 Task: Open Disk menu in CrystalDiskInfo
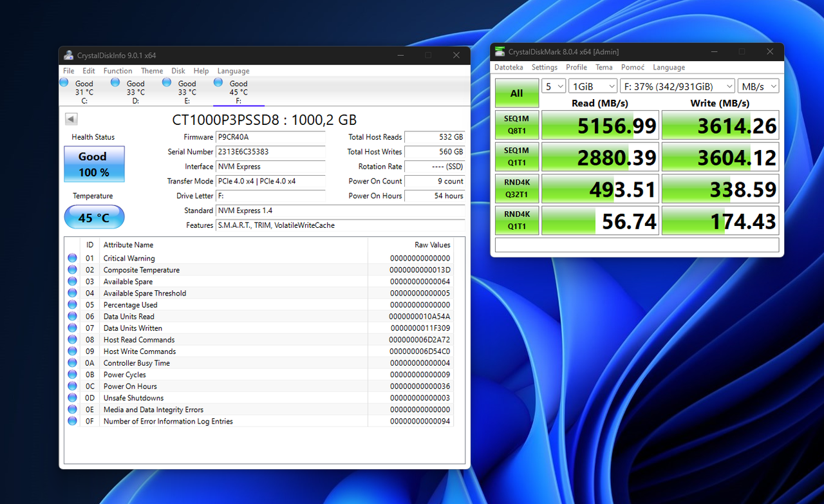point(178,71)
